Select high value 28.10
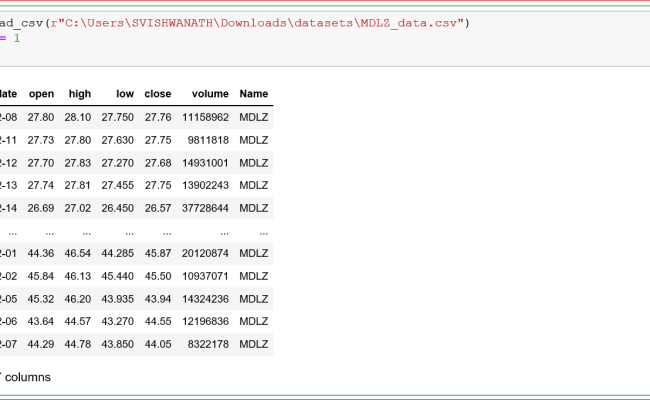This screenshot has height=400, width=650. point(78,117)
